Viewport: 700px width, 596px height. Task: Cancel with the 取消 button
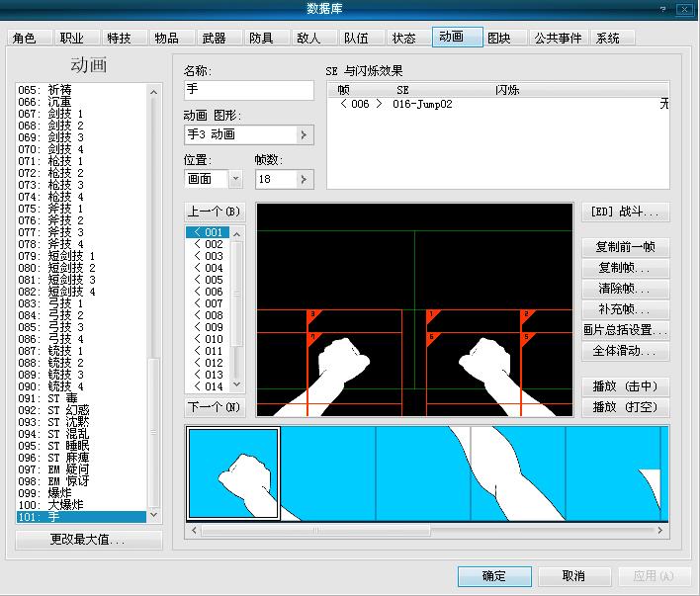pos(574,576)
